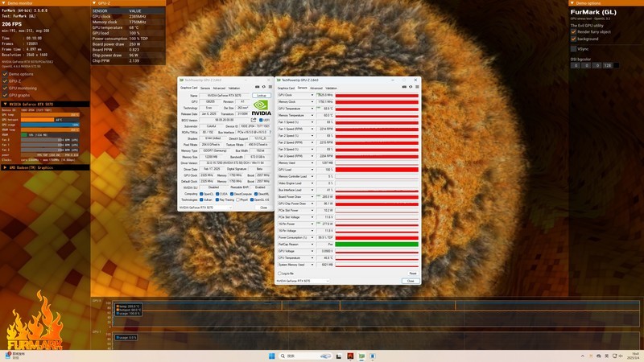Click OSI bgcolor alpha value 128
This screenshot has width=644, height=362.
608,65
